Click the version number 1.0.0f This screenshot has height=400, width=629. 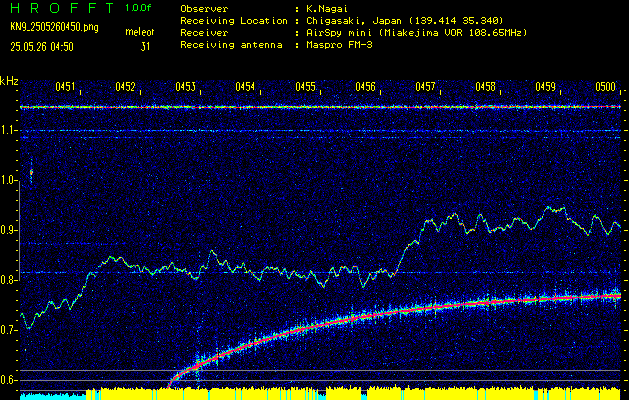(138, 8)
